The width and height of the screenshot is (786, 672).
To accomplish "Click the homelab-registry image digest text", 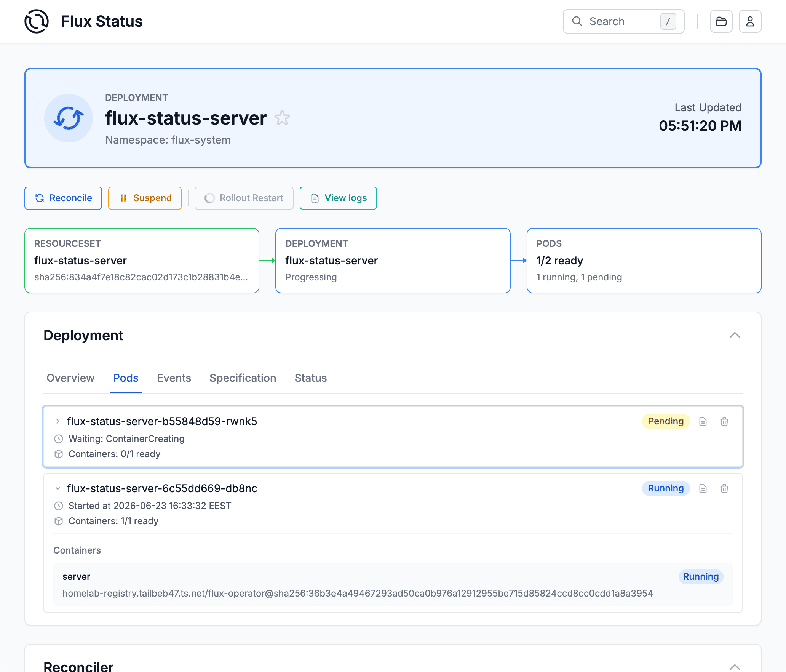I will (x=358, y=593).
